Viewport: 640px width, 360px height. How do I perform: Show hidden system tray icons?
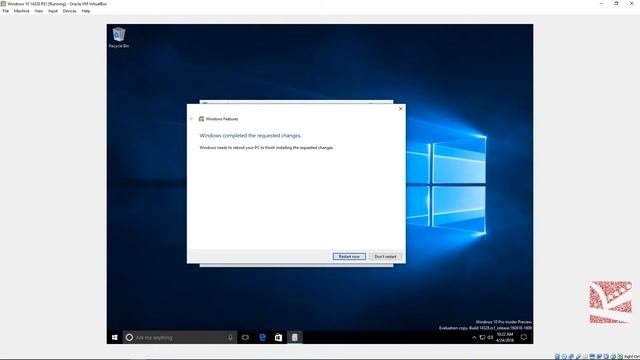[x=474, y=338]
